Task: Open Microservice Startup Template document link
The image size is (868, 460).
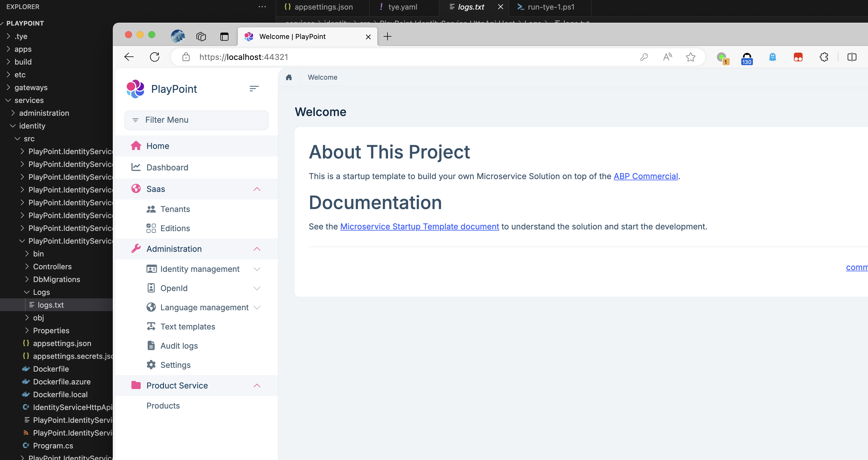Action: tap(419, 227)
